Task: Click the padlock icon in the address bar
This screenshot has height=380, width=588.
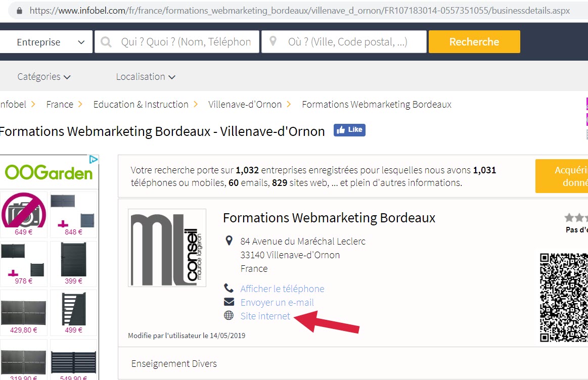Action: (x=20, y=11)
